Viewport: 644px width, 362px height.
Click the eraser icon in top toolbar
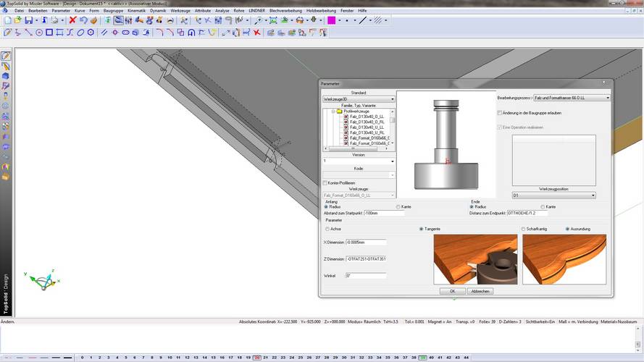click(x=93, y=20)
